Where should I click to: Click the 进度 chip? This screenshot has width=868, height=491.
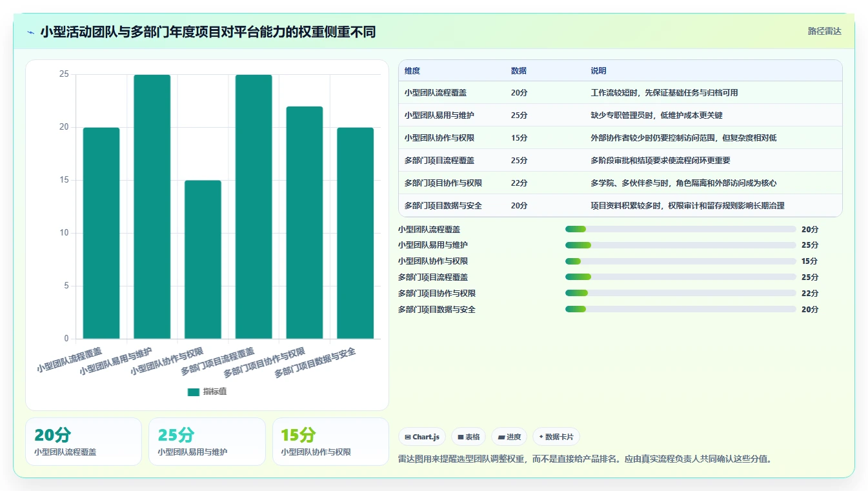click(x=509, y=437)
